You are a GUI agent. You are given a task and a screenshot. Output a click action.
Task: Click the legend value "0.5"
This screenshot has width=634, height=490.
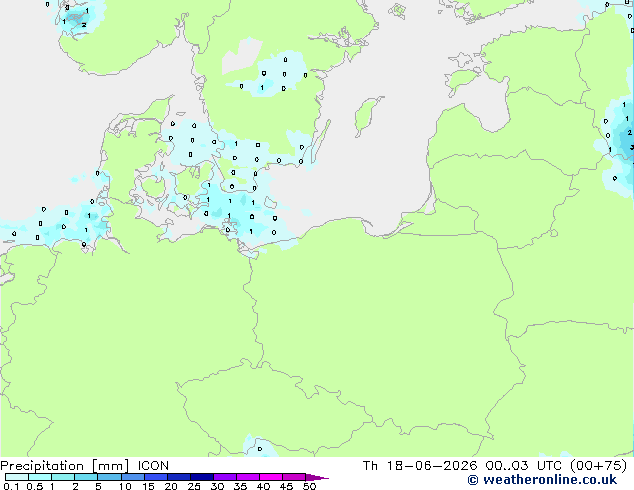tap(35, 486)
